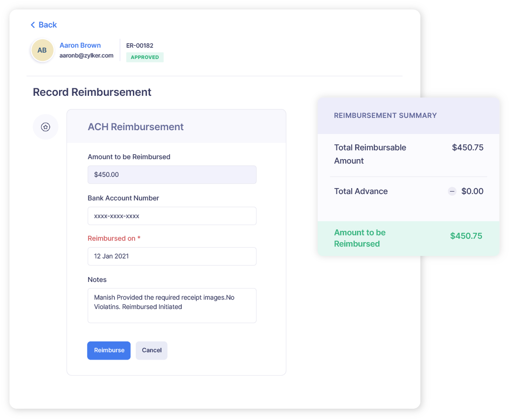
Task: Click the AB avatar circle for Aaron Brown
Action: click(x=42, y=50)
